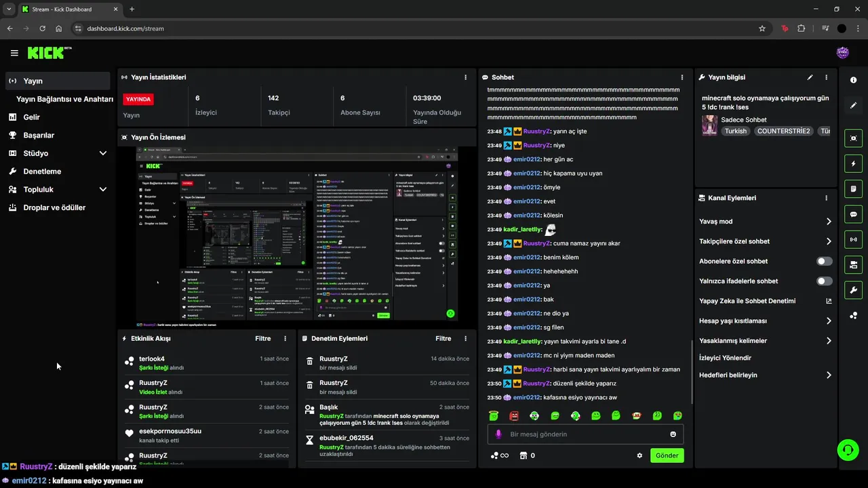
Task: Open Kanal Eylemleri three-dot menu
Action: (826, 198)
